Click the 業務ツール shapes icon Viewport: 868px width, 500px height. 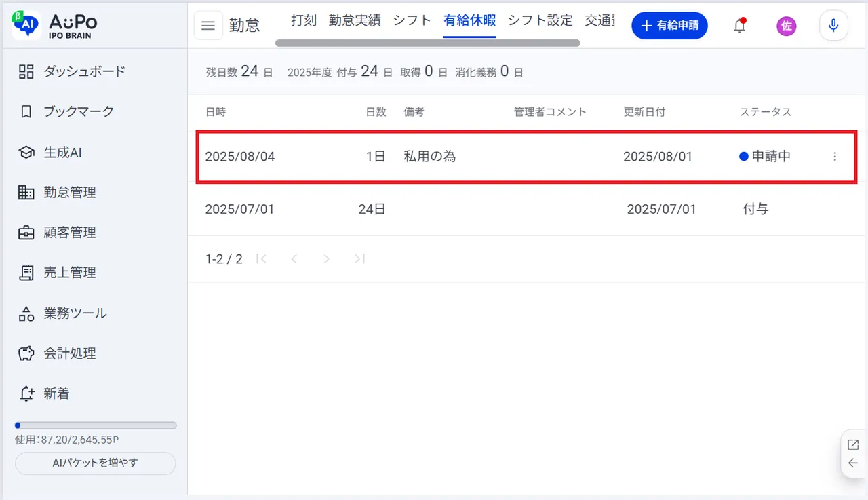coord(26,313)
